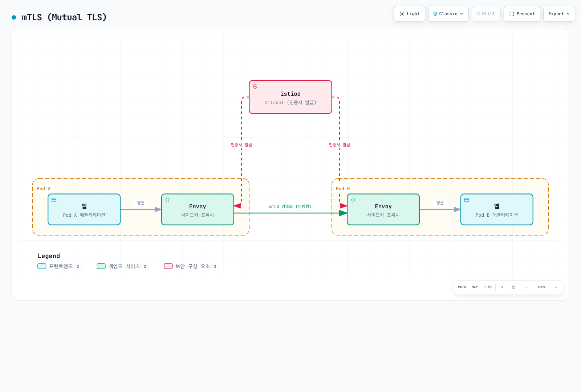Toggle PATH mode
This screenshot has width=581, height=392.
coord(462,287)
